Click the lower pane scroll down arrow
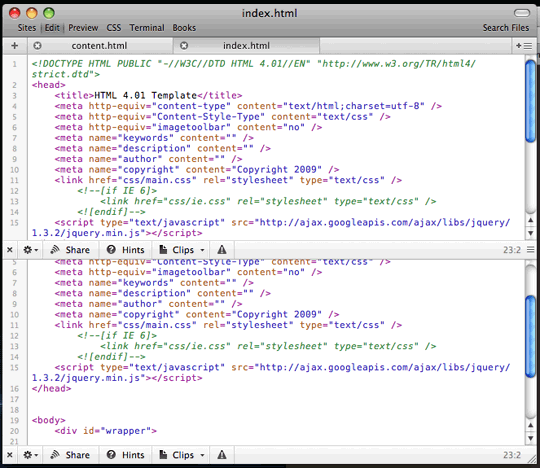Viewport: 540px width, 468px height. tap(531, 438)
